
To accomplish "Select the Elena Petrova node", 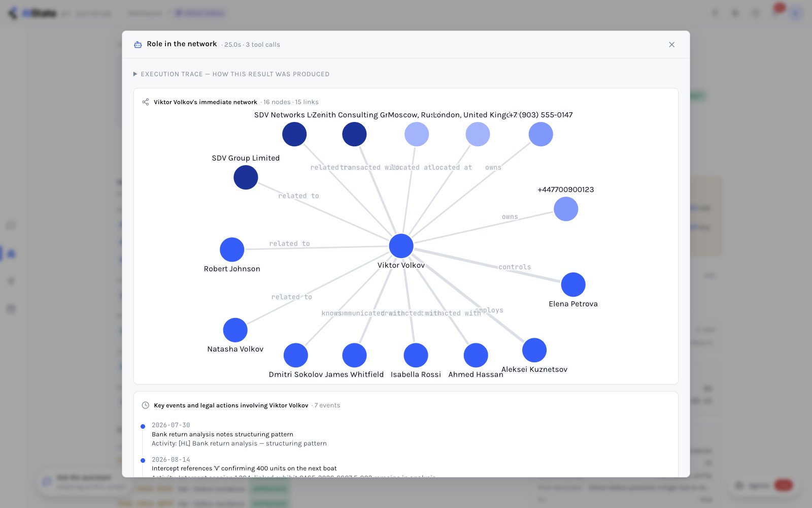I will tap(573, 284).
